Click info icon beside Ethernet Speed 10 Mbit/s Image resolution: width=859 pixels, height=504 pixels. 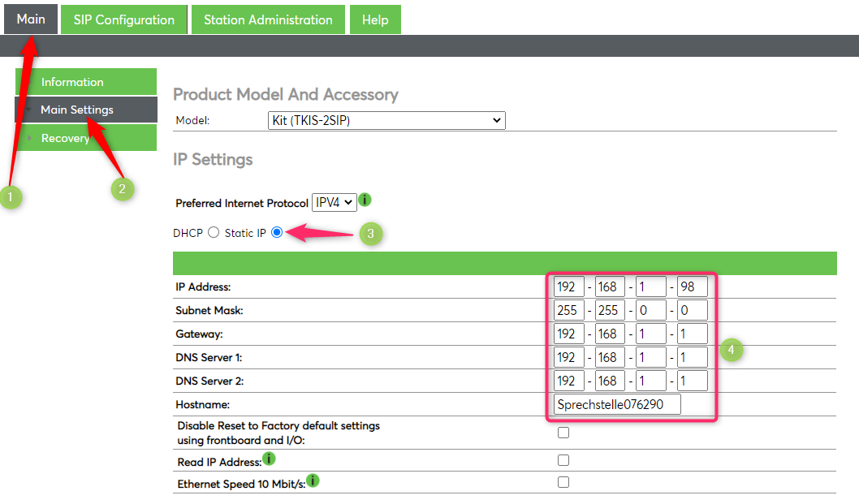click(313, 481)
